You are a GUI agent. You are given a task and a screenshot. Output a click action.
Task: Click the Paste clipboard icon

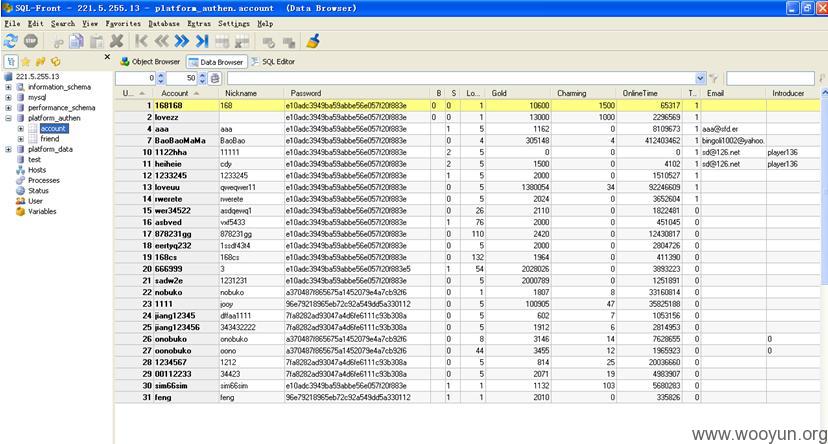[x=97, y=42]
